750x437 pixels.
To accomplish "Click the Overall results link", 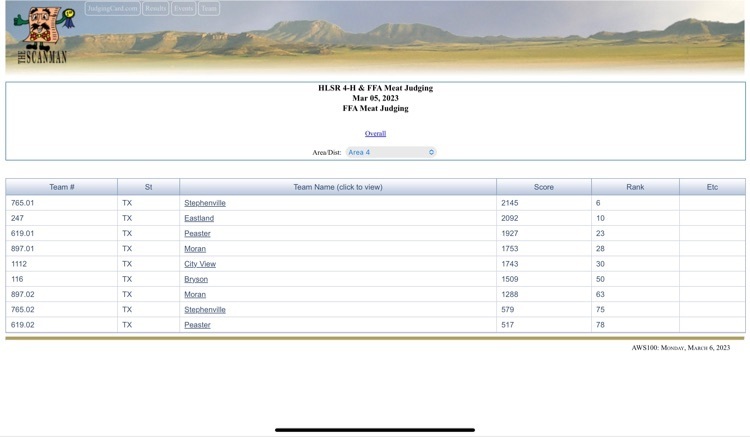I will [x=375, y=133].
